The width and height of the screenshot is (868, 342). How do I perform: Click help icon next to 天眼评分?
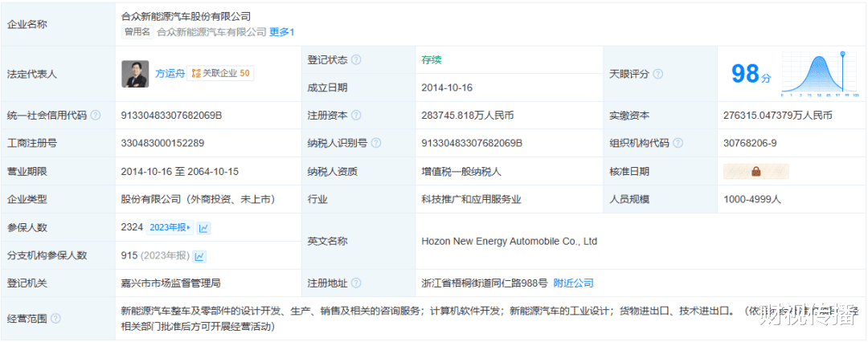657,74
